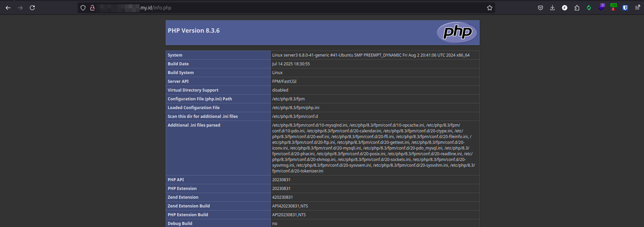This screenshot has width=644, height=227.
Task: Click the Loaded Configuration File label
Action: click(x=194, y=108)
